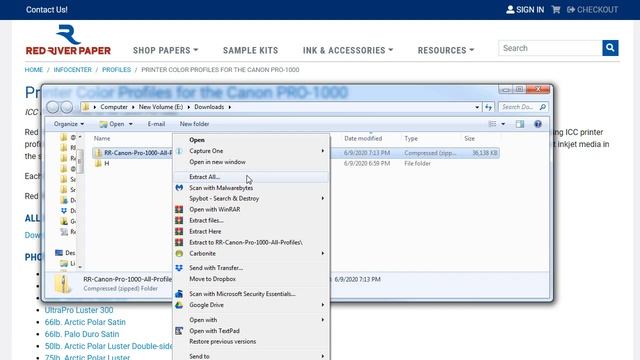Expand the Carbonite submenu
The height and width of the screenshot is (360, 640).
pyautogui.click(x=251, y=253)
